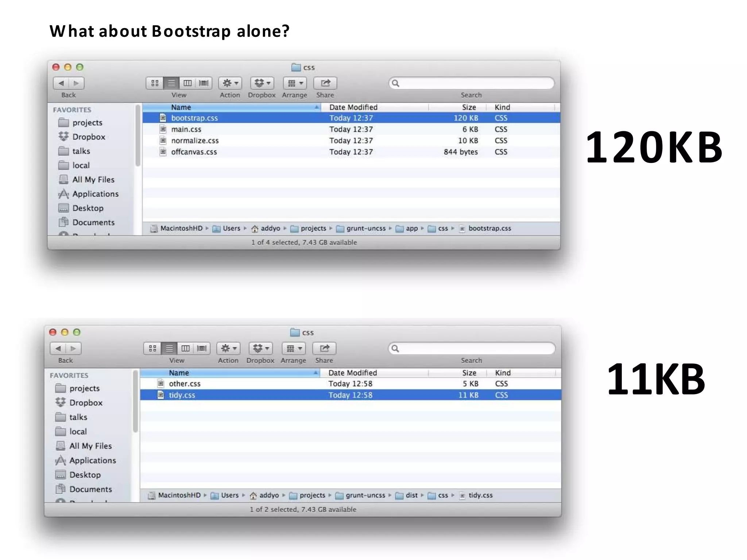Click dist folder in bottom window path bar
The image size is (747, 560).
[407, 495]
